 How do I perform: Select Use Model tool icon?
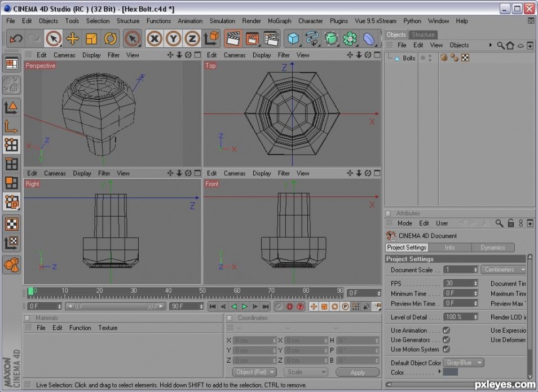(x=11, y=107)
